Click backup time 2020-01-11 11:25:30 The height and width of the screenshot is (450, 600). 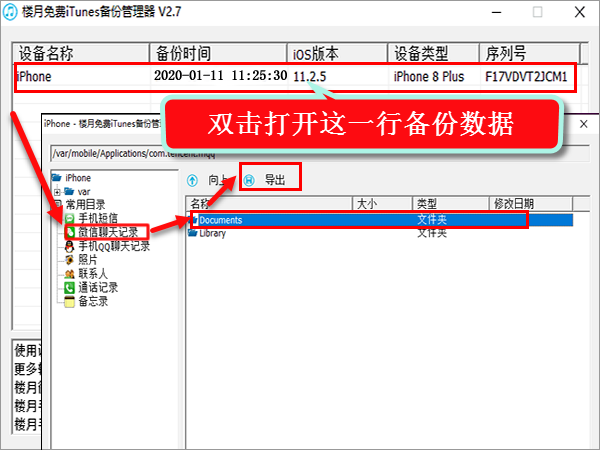(220, 76)
